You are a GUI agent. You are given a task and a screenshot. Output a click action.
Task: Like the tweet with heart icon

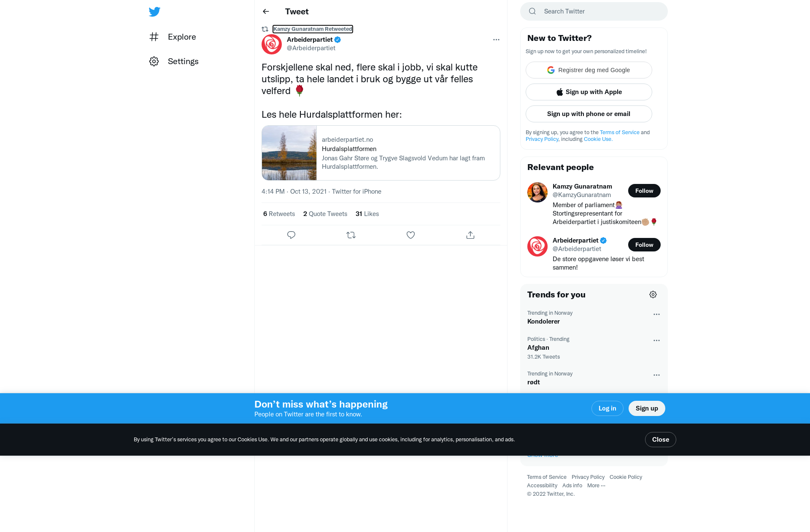410,235
